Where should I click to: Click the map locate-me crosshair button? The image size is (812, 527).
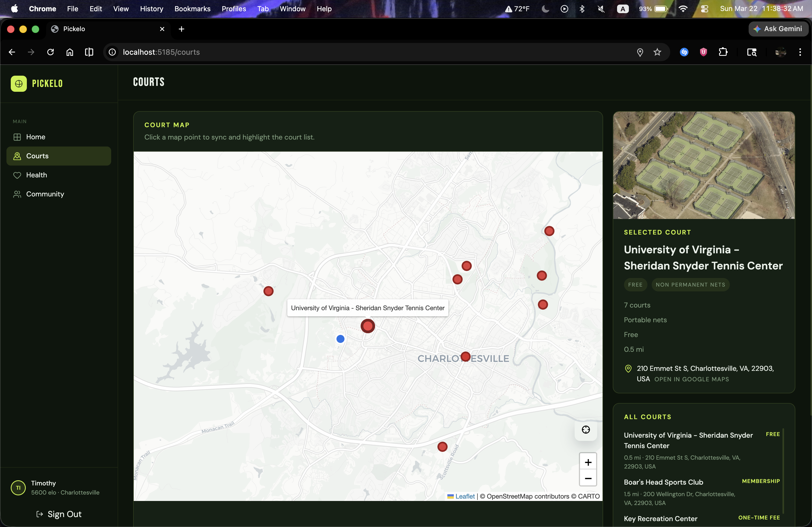585,430
